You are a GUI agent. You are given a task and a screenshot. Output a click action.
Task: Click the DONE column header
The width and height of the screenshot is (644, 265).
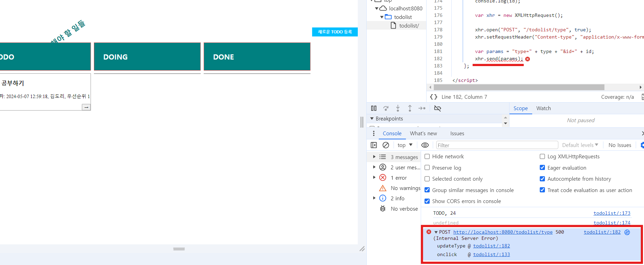coord(257,57)
